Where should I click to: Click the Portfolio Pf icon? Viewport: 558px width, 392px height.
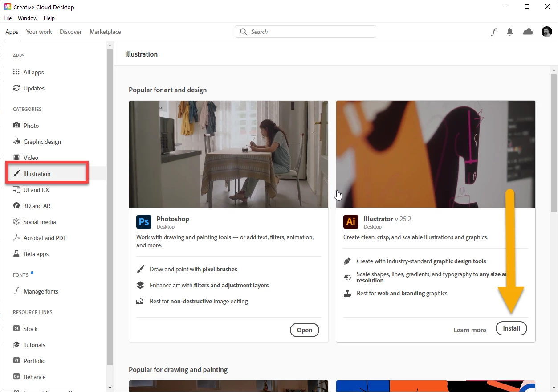[x=16, y=361]
